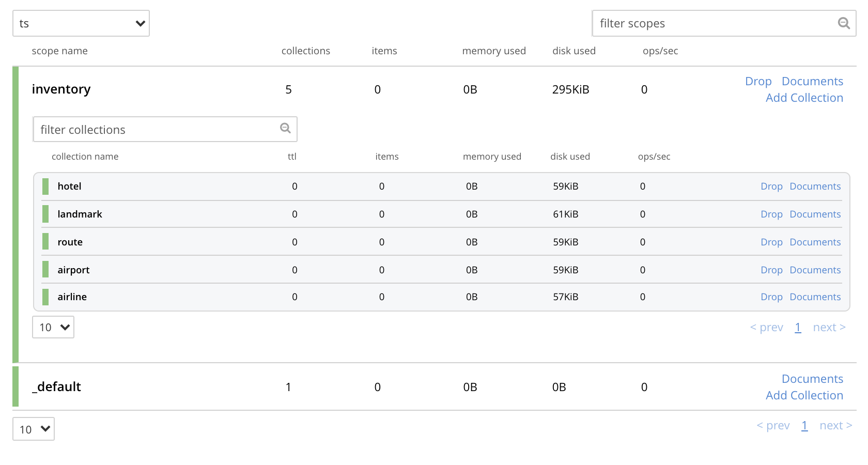Drop the airline collection
The image size is (868, 465).
[x=771, y=297]
